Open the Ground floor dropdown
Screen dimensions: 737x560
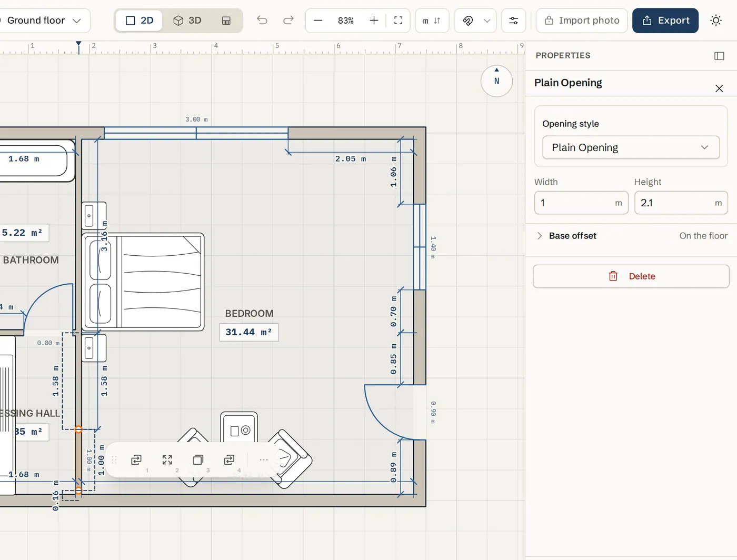(44, 21)
